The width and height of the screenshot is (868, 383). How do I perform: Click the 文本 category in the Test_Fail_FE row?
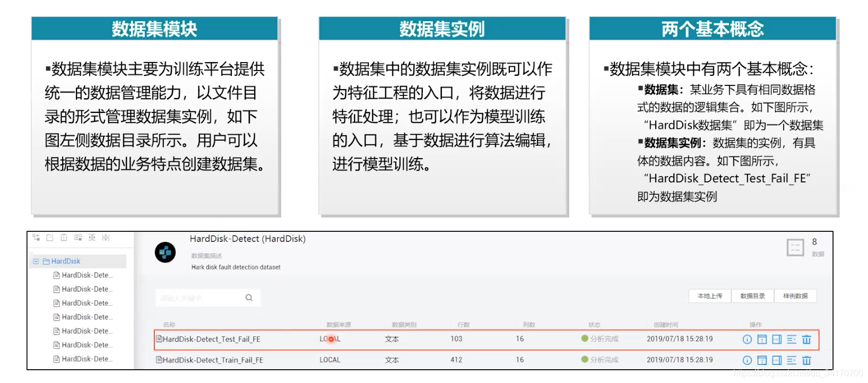[x=392, y=339]
